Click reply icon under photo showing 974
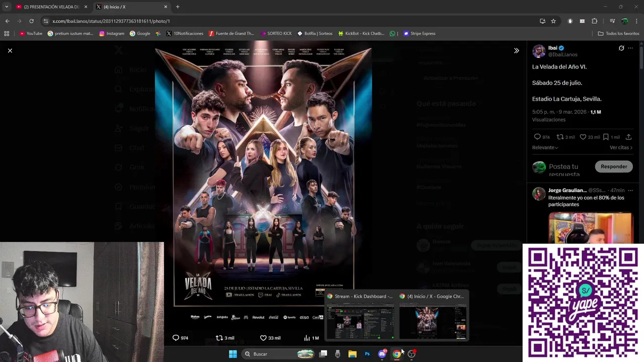This screenshot has height=362, width=644. (x=180, y=338)
